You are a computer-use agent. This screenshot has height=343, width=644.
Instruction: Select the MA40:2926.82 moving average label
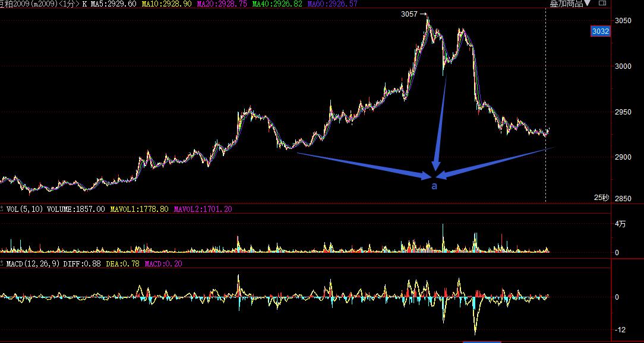(277, 4)
